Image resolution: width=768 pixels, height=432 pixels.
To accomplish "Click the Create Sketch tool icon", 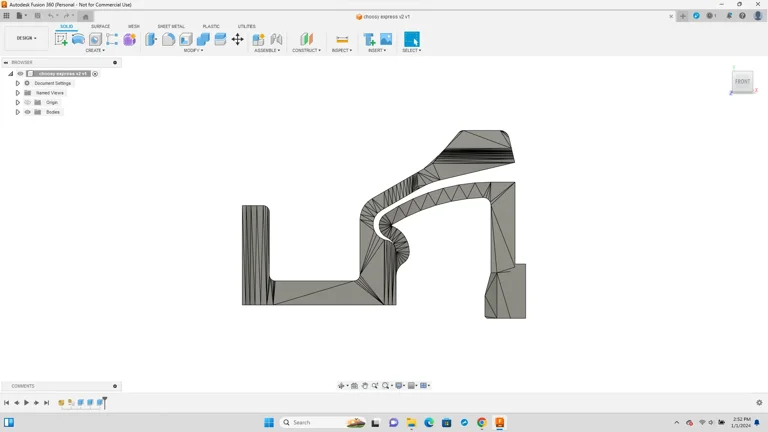I will click(61, 39).
